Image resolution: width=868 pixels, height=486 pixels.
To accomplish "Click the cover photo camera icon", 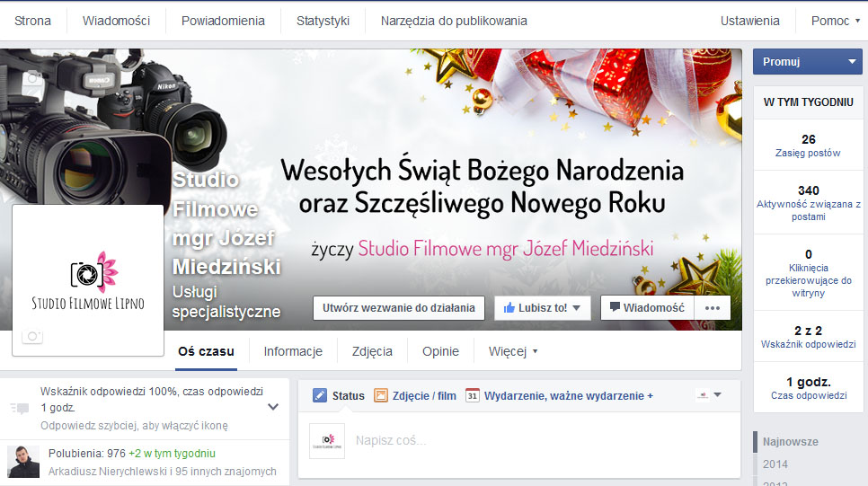I will point(32,78).
